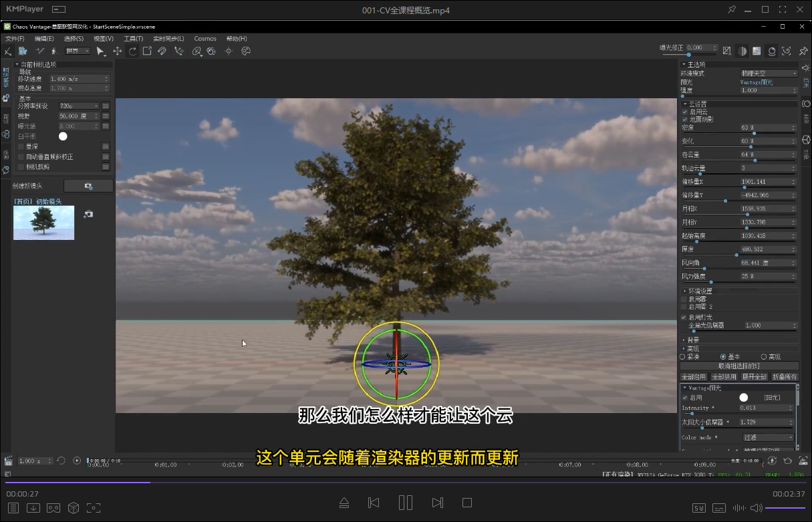This screenshot has width=812, height=522.
Task: Open the 帮助(H) menu
Action: (x=237, y=39)
